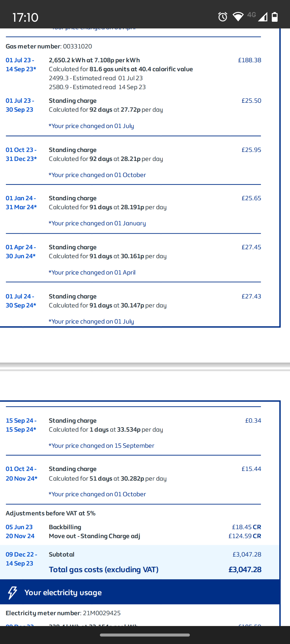The image size is (290, 644).
Task: Tap the alarm clock status icon
Action: [223, 17]
